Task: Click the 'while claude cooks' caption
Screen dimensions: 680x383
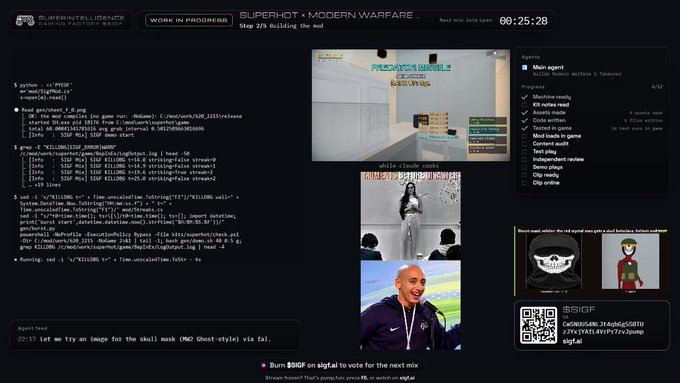Action: point(409,166)
